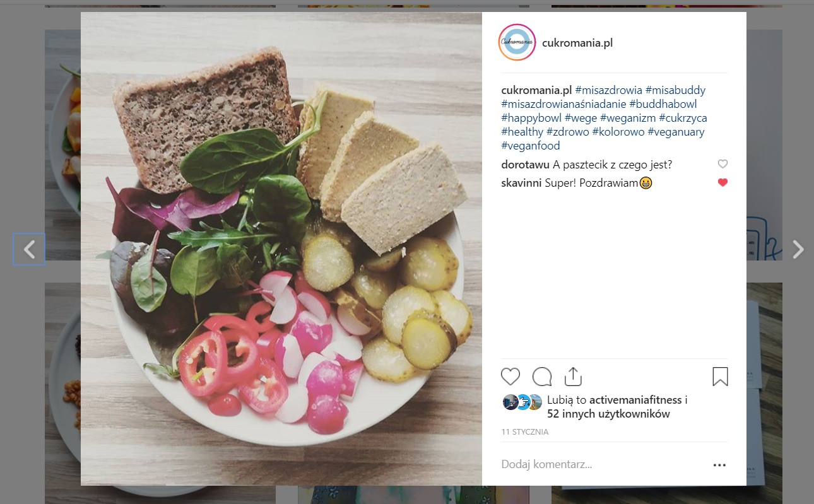Viewport: 814px width, 504px height.
Task: Visit skavinni's profile from the comment
Action: [521, 183]
